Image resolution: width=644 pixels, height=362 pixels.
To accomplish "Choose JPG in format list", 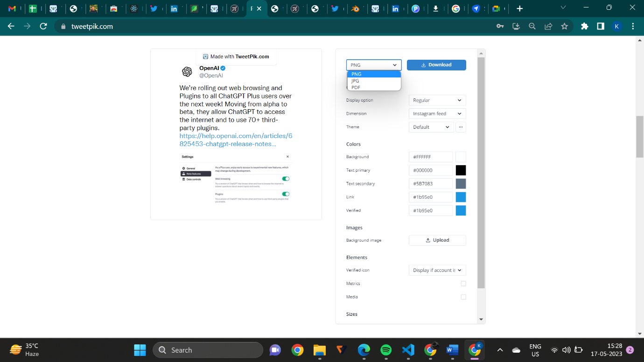I will pyautogui.click(x=374, y=81).
